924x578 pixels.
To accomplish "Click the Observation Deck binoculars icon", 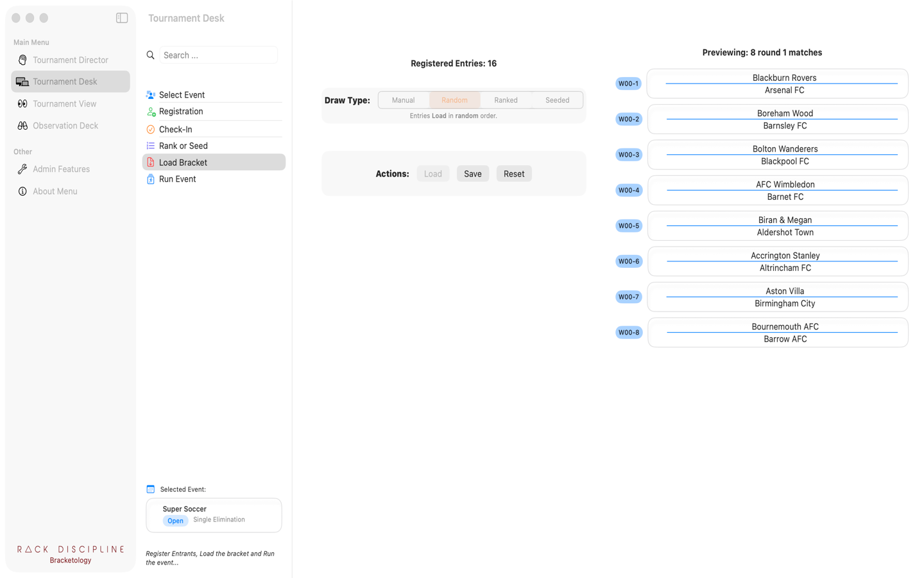I will pos(22,125).
